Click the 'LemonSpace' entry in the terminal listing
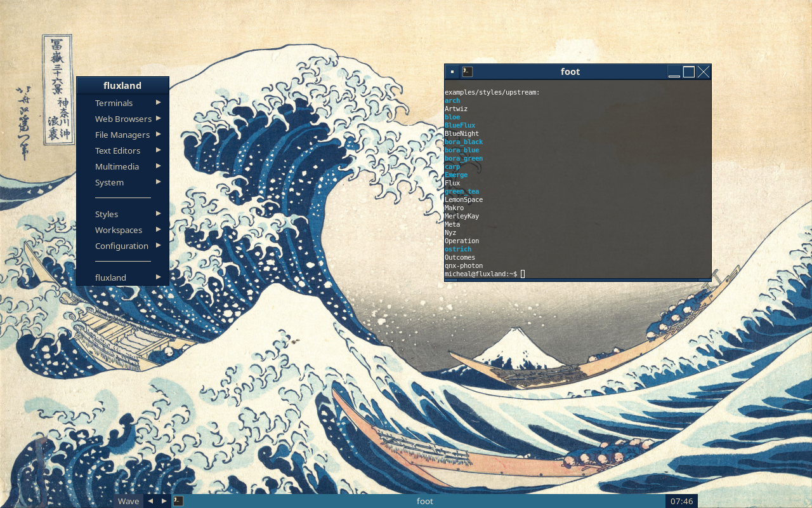Image resolution: width=812 pixels, height=508 pixels. click(x=464, y=200)
